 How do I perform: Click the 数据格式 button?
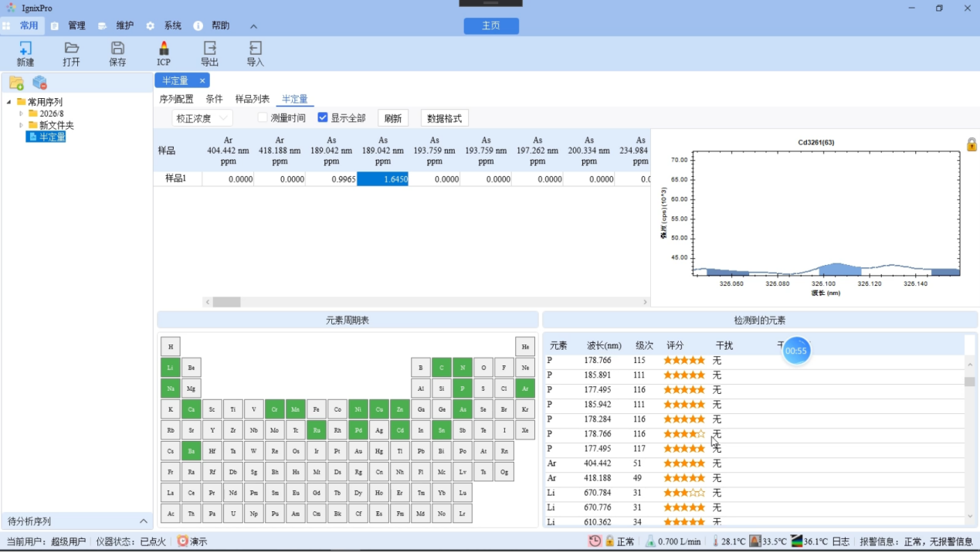click(444, 118)
